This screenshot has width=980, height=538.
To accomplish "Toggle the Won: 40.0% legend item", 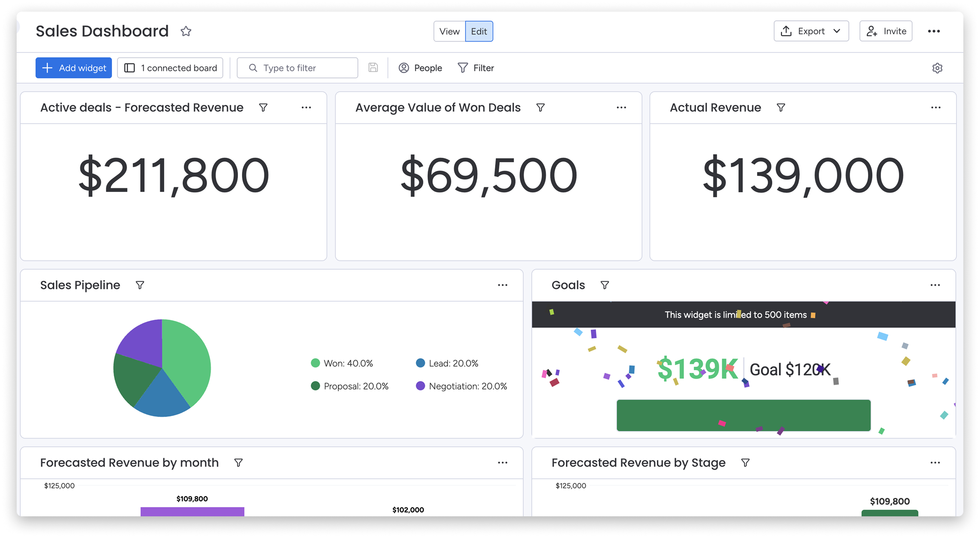I will coord(342,363).
